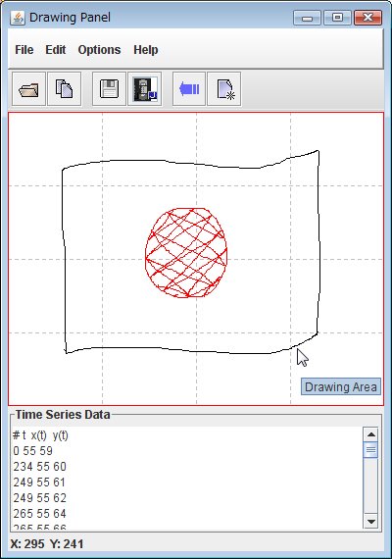Click the scrollbar thumb in Time Series Data
The width and height of the screenshot is (392, 559).
[x=371, y=449]
